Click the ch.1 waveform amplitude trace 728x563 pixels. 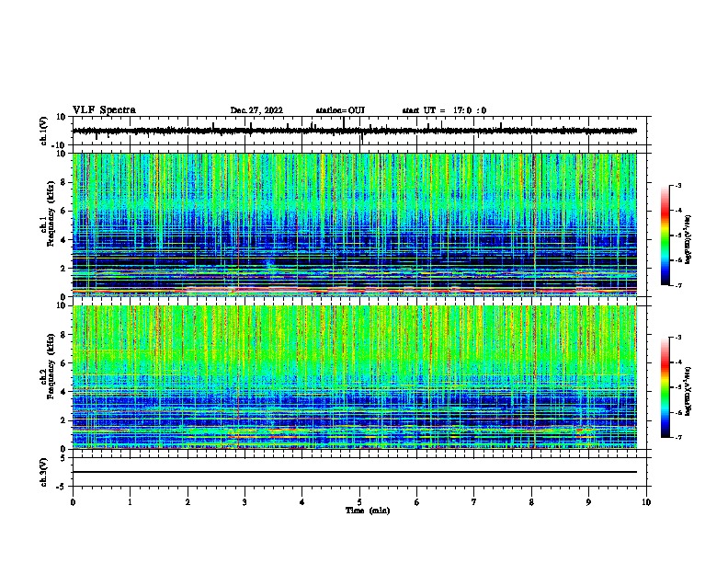tap(354, 131)
